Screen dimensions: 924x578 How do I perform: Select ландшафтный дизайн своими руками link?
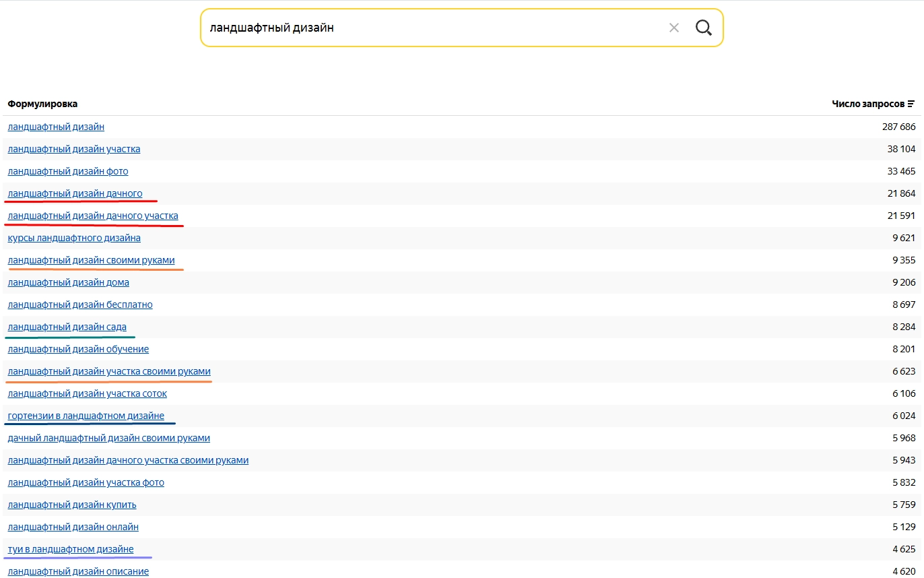91,260
